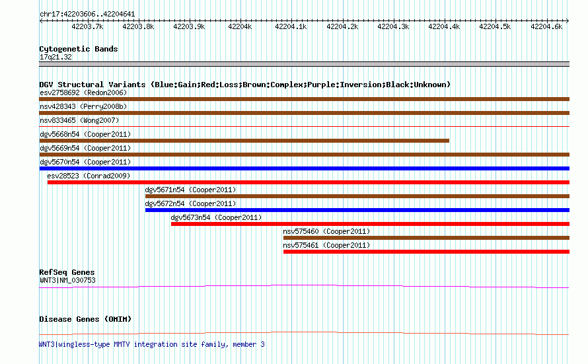Click the dgv5671n54 (Cooper2011) label

190,190
